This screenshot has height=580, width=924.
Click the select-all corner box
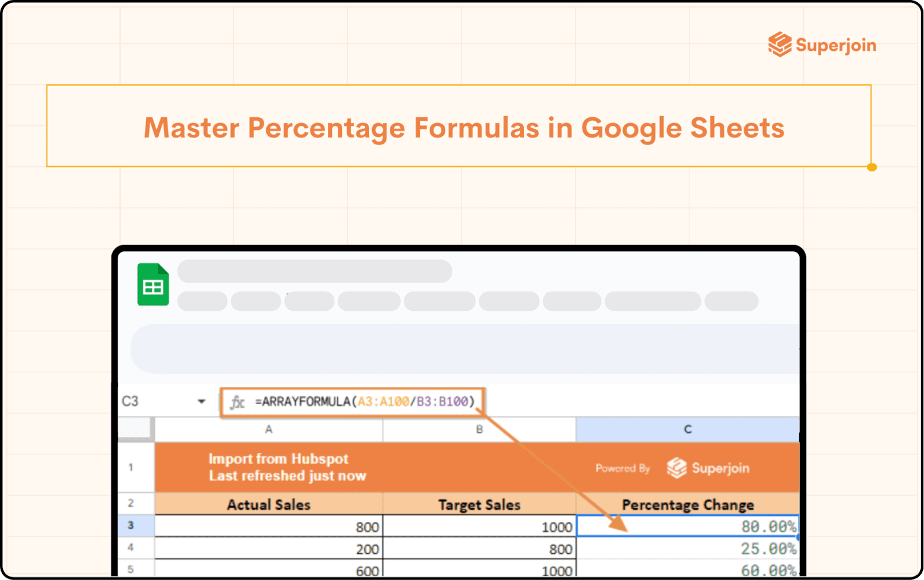point(135,429)
